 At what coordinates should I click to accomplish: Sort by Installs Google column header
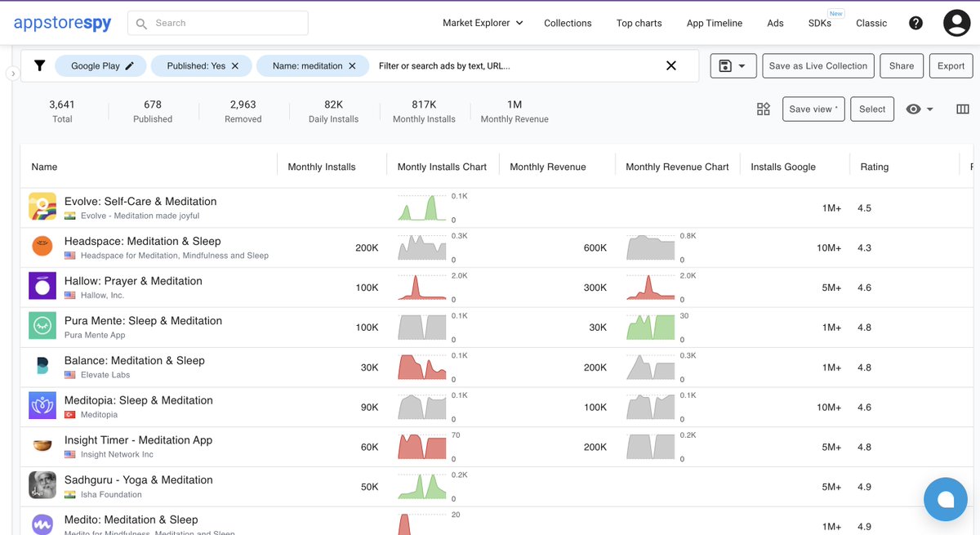tap(783, 167)
